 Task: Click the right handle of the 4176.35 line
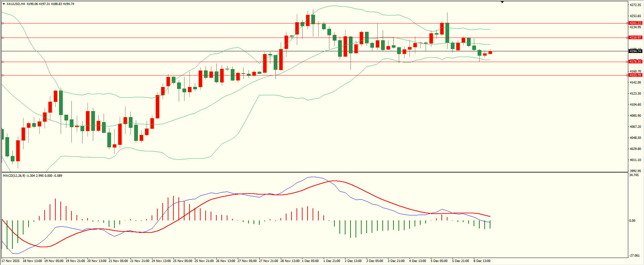(627, 62)
